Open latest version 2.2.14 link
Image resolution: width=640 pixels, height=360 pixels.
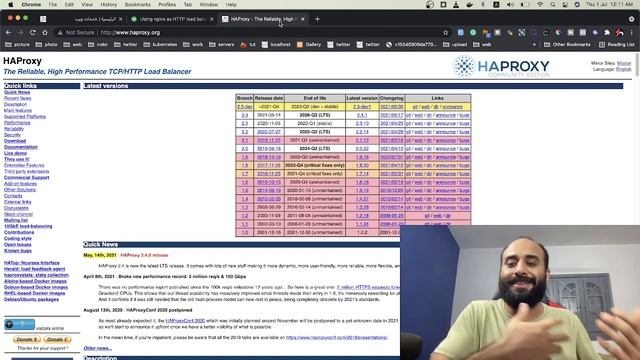coord(362,132)
